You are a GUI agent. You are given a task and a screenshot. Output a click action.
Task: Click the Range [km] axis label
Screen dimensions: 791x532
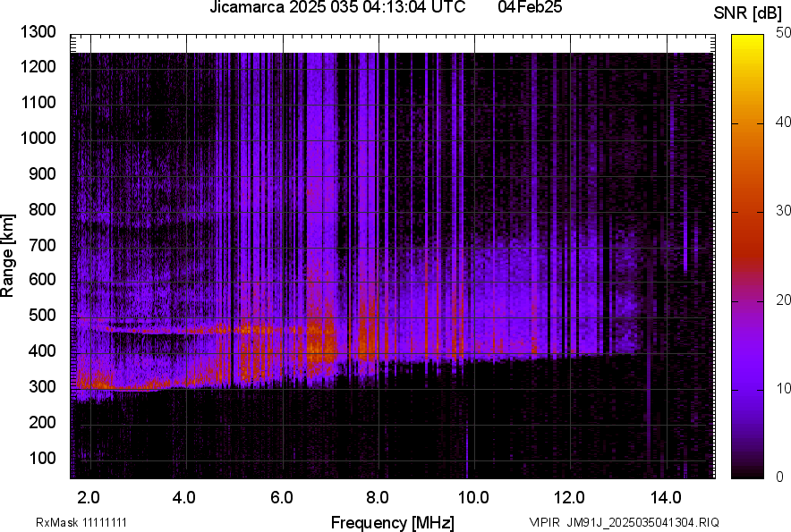(8, 256)
